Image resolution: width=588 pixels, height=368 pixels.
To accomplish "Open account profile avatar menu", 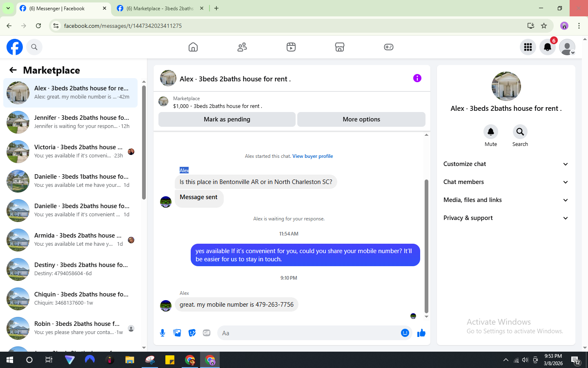I will [x=567, y=47].
